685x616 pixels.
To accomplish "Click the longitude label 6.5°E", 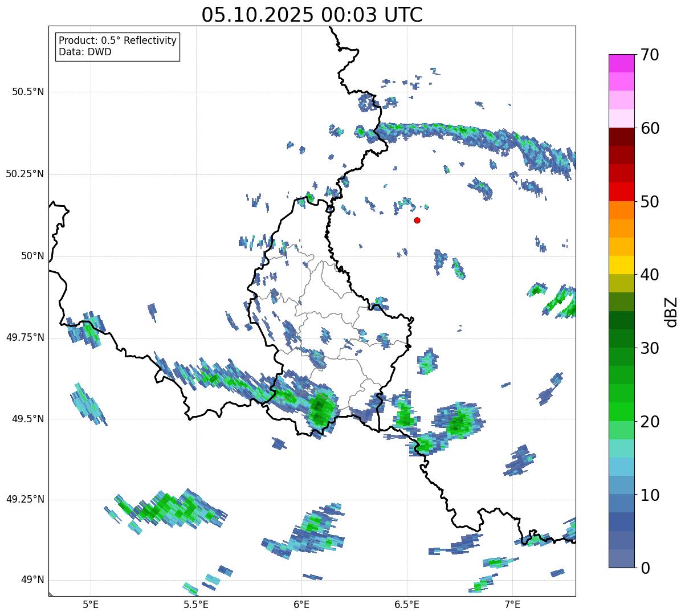I will (x=407, y=604).
